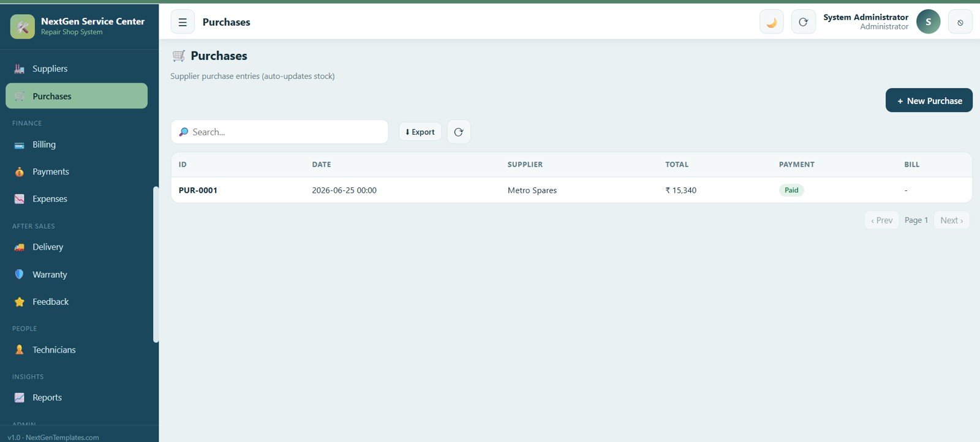Click the cart icon beside Purchases heading
Screen dimensions: 980x442
point(179,56)
